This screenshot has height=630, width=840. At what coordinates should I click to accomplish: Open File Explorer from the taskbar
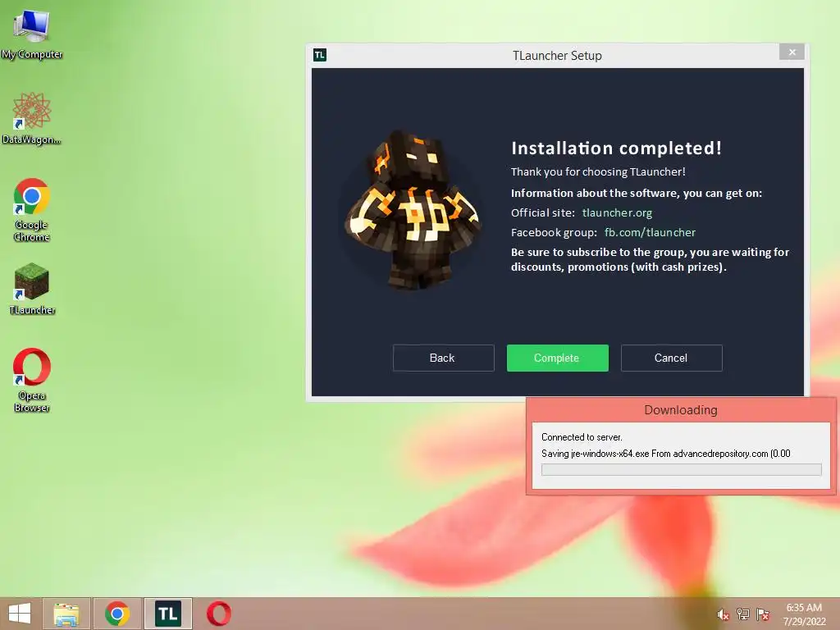66,614
